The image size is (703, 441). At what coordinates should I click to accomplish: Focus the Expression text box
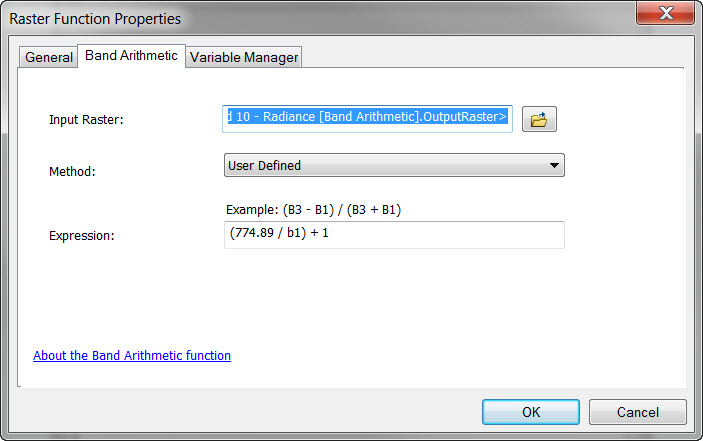[394, 235]
